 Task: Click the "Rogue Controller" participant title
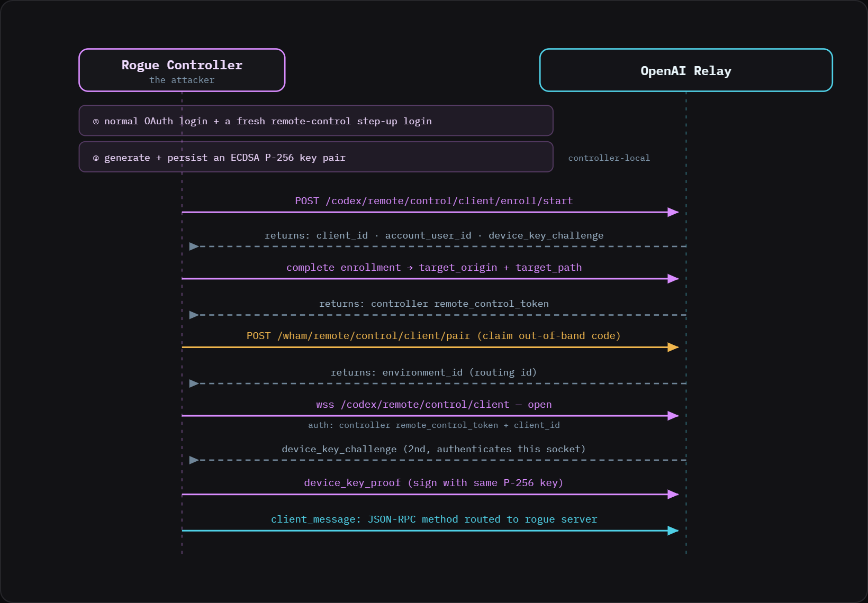tap(182, 65)
